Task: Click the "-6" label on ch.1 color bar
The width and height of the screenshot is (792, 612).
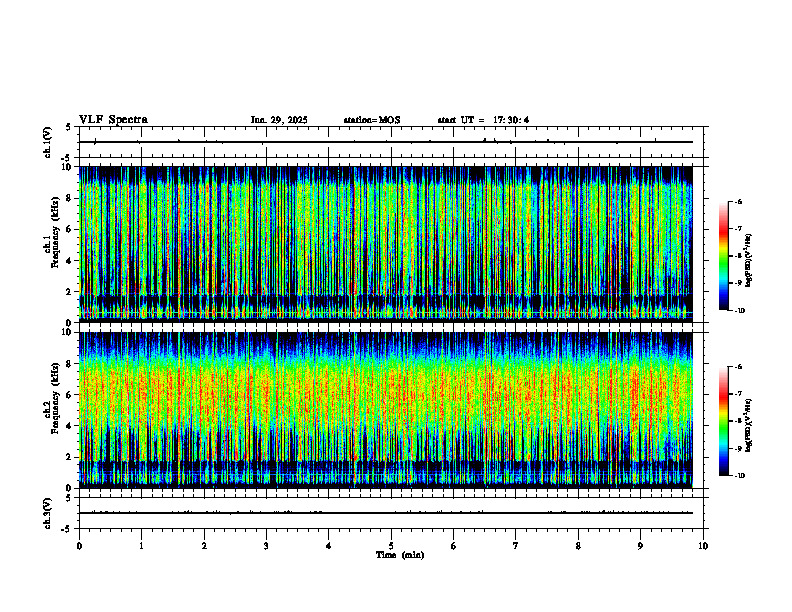Action: coord(739,201)
